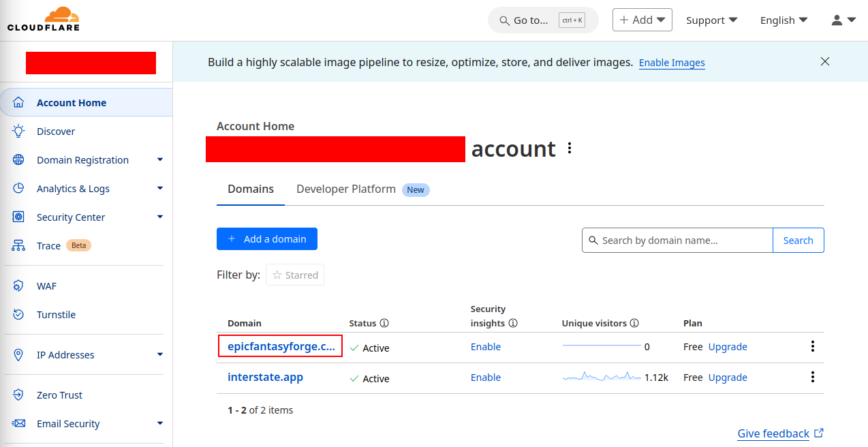Expand the Analytics & Logs submenu arrow
Image resolution: width=868 pixels, height=447 pixels.
(160, 188)
